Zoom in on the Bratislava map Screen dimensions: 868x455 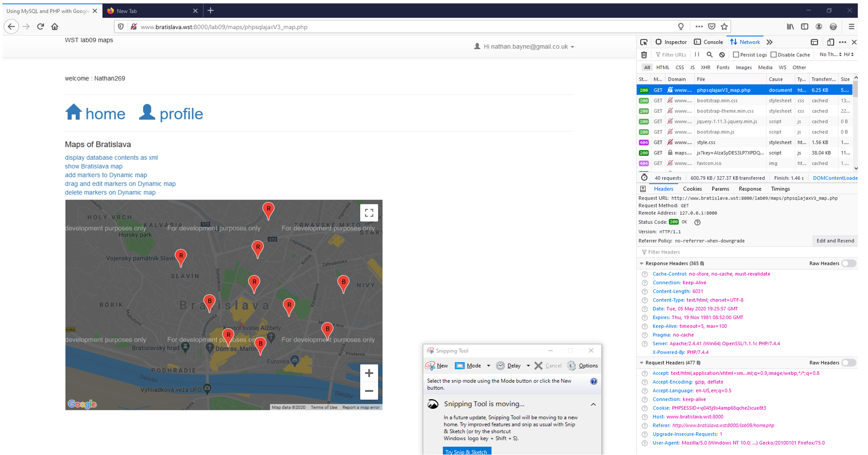[x=369, y=373]
